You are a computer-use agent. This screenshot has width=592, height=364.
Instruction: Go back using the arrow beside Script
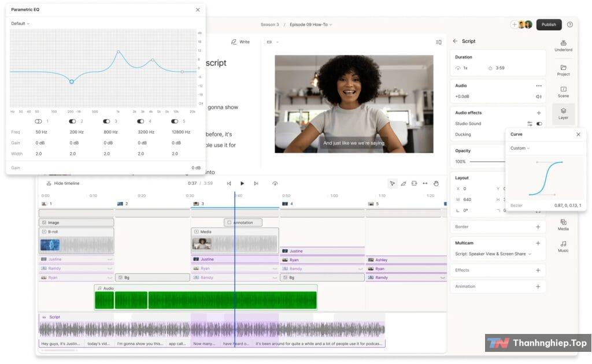[455, 41]
